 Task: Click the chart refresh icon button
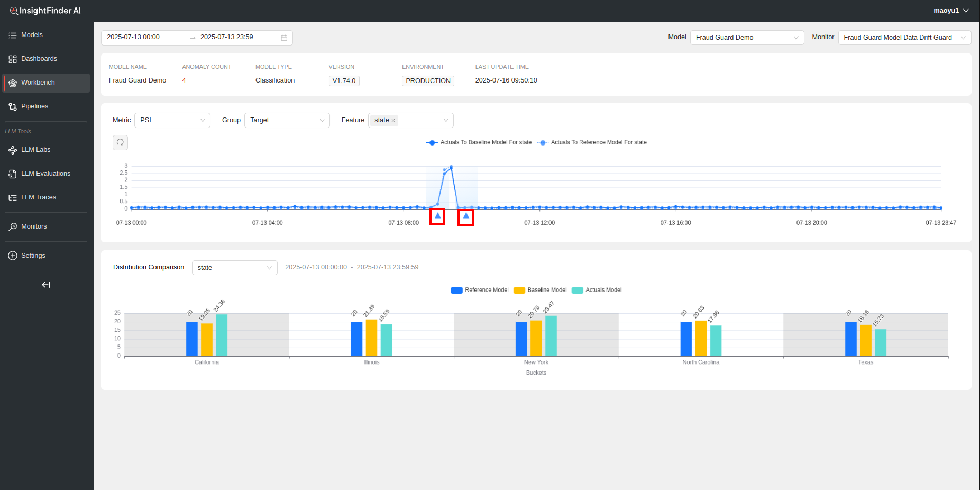tap(120, 142)
